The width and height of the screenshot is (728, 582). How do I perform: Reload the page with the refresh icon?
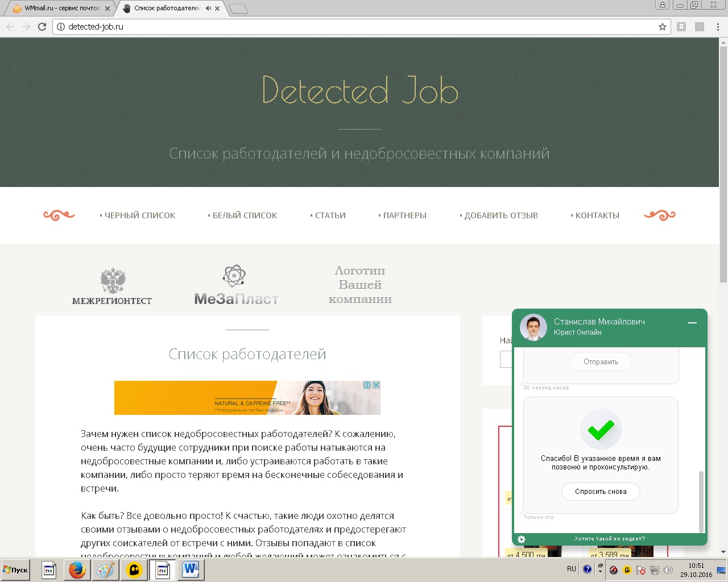[42, 27]
